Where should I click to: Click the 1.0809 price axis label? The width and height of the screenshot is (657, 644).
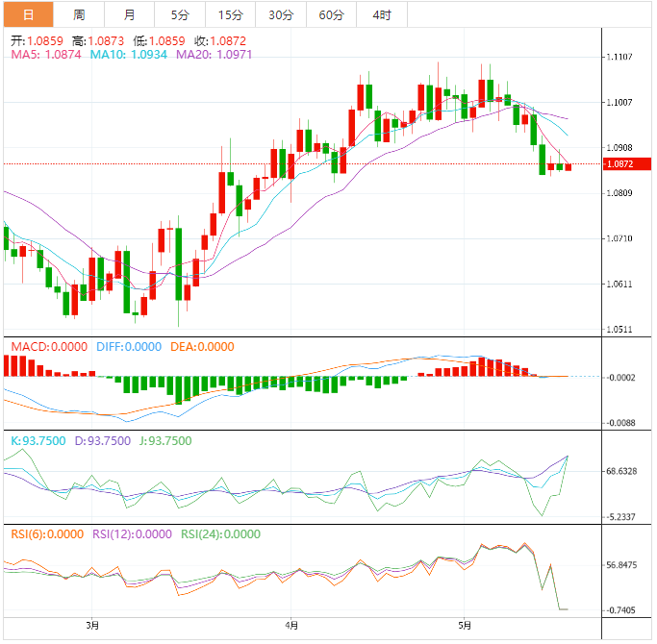pos(619,193)
